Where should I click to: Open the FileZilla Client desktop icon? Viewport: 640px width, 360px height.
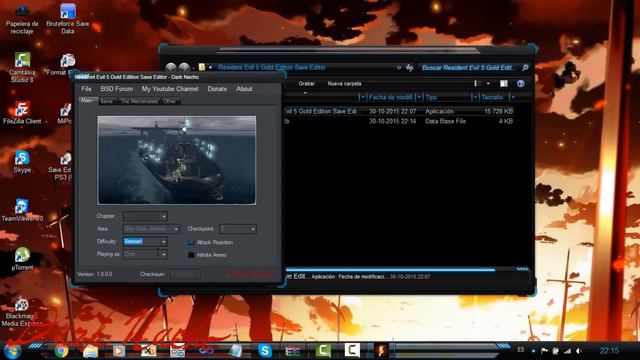click(22, 112)
